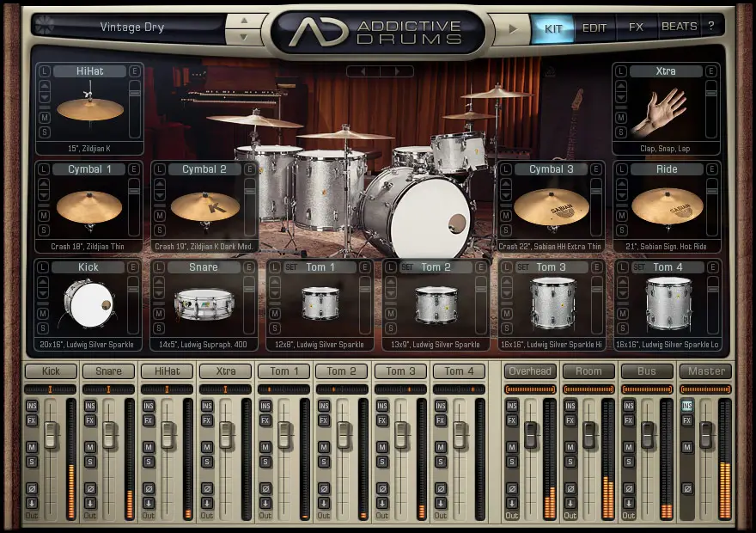Click the output arrow icon on Bus channel
The height and width of the screenshot is (533, 756).
629,503
